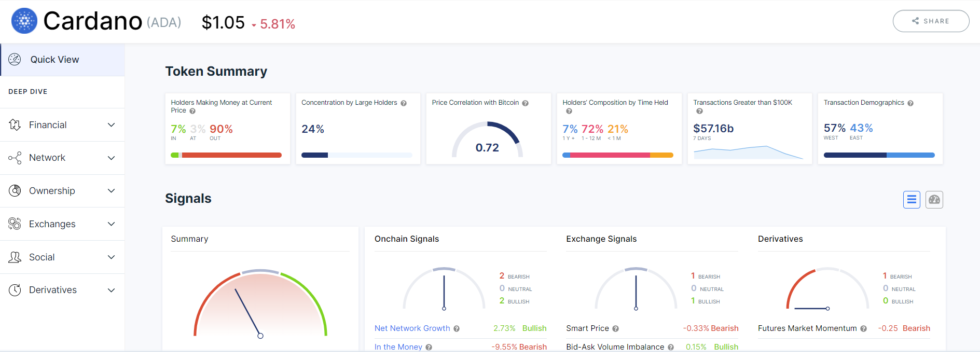Click the Onchain Signals gauge
980x360 pixels.
tap(444, 289)
